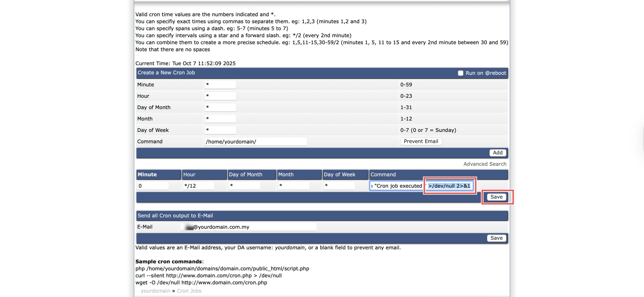
Task: Save the Cron output E-Mail setting
Action: pos(496,238)
